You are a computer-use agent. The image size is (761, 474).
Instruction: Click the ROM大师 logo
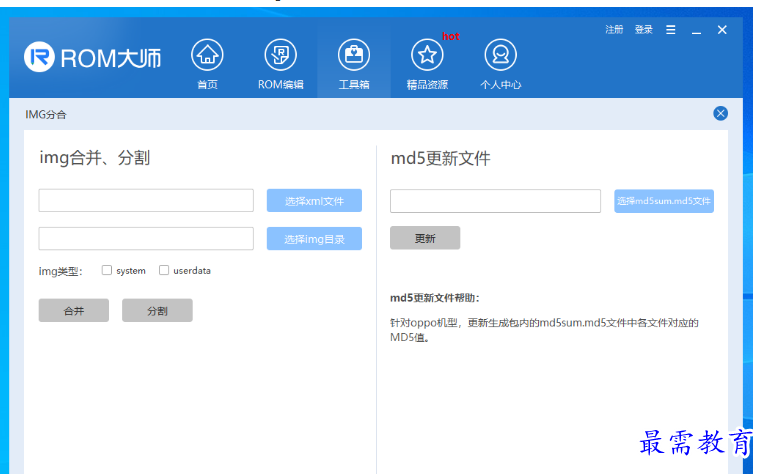click(92, 57)
